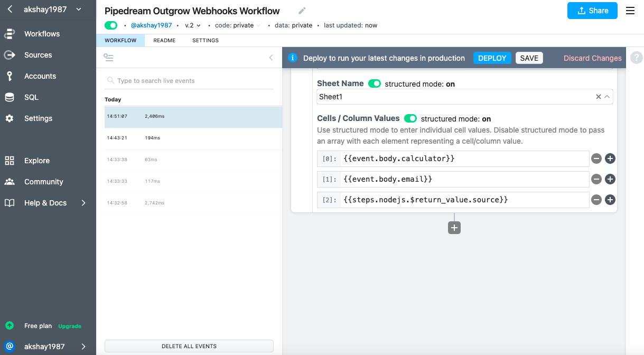Screen dimensions: 644x355
Task: Click Discard Changes link
Action: [593, 58]
